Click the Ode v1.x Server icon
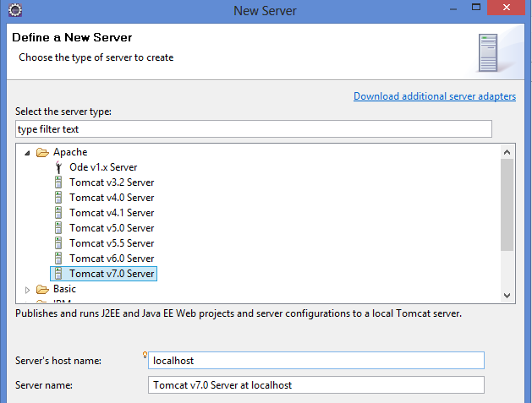Screen dimensions: 532x403 coord(58,167)
